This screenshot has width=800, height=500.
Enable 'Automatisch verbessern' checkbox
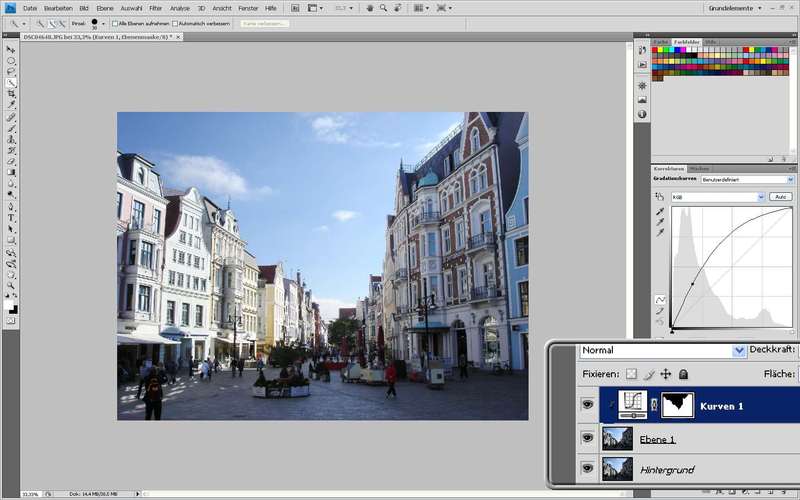tap(175, 22)
